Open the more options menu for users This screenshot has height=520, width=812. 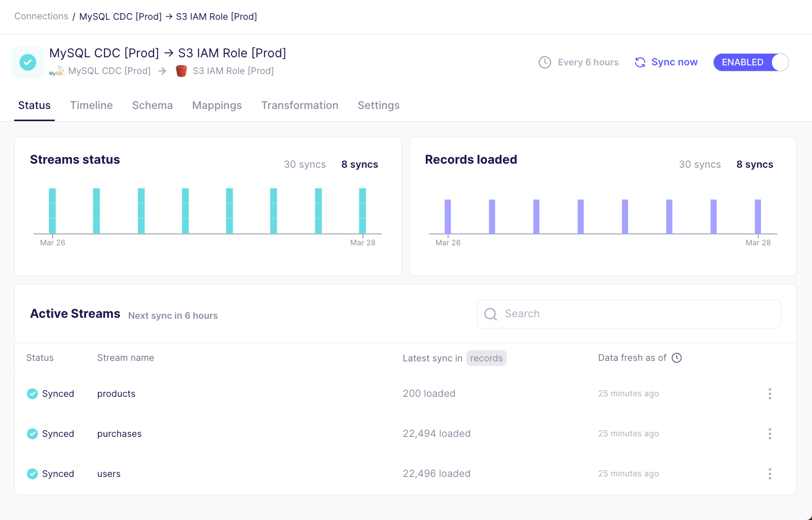tap(769, 474)
